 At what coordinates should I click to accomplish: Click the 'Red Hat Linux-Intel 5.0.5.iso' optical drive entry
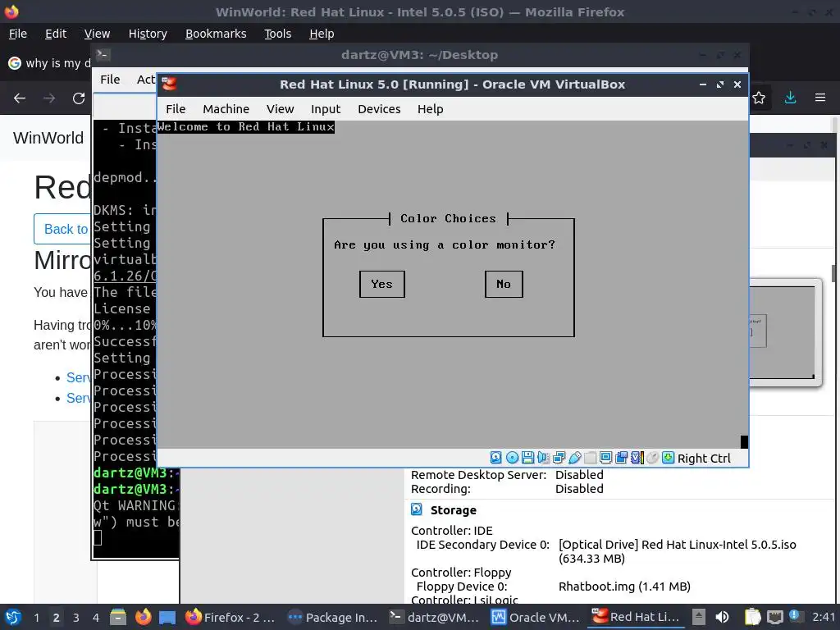click(677, 551)
